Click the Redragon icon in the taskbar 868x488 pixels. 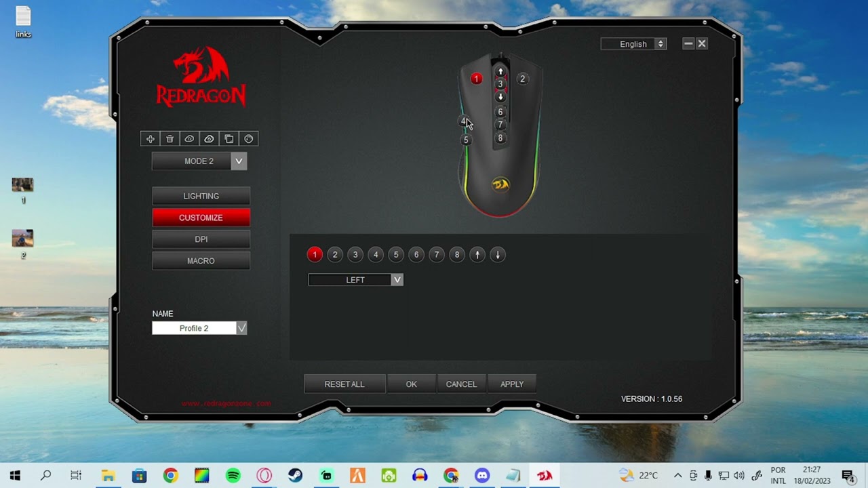545,476
